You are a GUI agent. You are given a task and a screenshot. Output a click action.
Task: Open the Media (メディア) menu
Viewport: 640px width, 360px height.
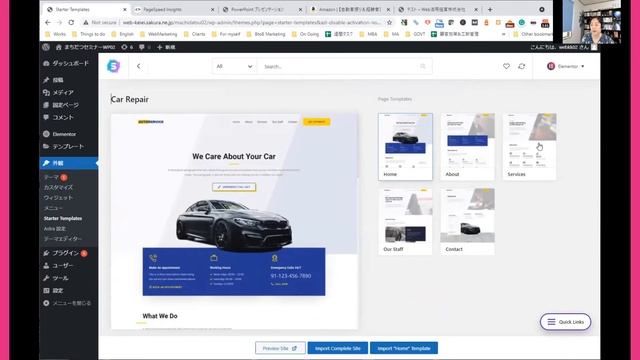(58, 93)
